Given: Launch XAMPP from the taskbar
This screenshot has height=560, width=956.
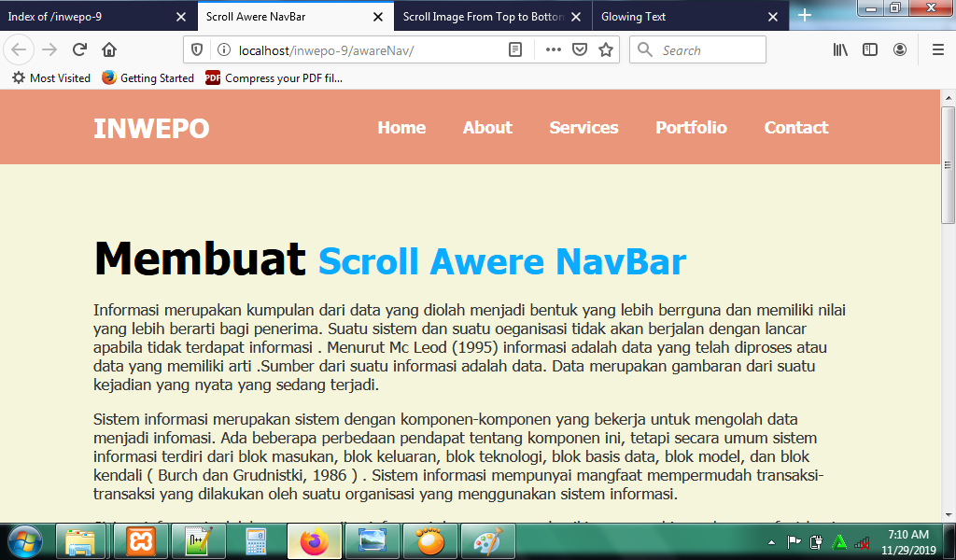Looking at the screenshot, I should [x=141, y=541].
